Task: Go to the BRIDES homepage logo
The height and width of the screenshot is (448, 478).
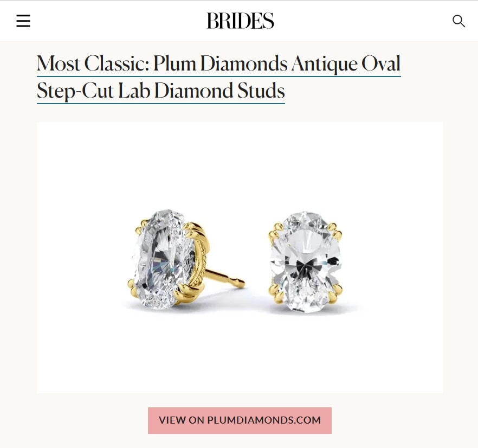Action: pos(240,21)
